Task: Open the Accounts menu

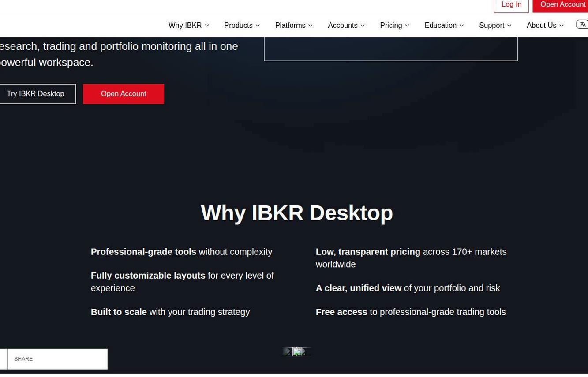Action: [x=346, y=26]
